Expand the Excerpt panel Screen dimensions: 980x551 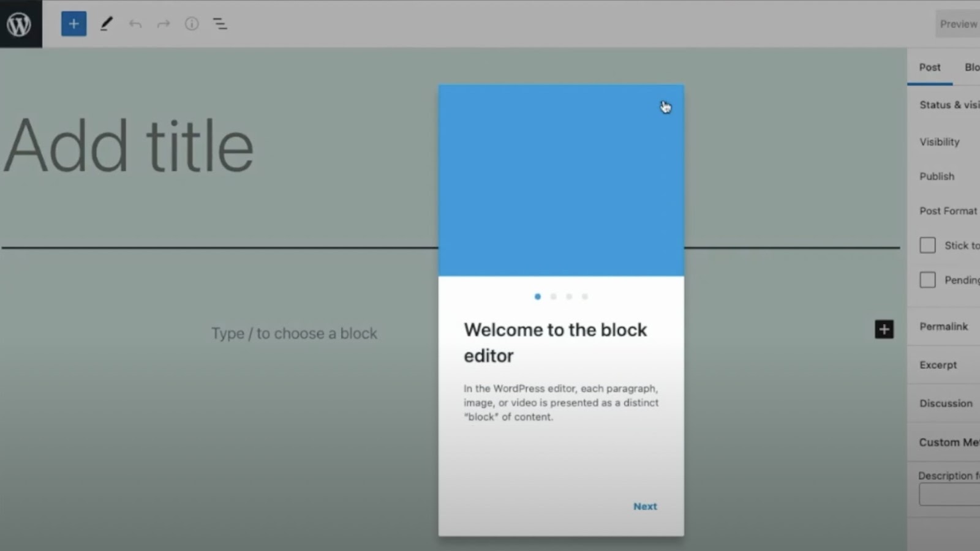[944, 365]
